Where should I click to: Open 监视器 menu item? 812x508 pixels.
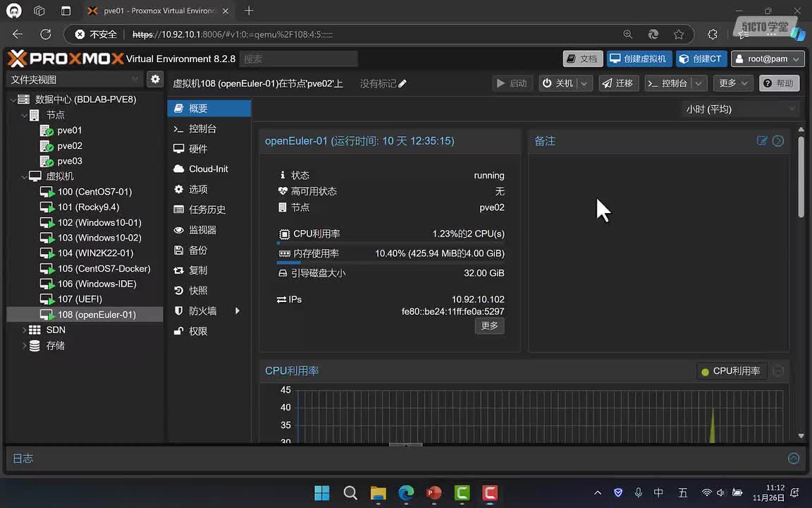[x=209, y=229]
